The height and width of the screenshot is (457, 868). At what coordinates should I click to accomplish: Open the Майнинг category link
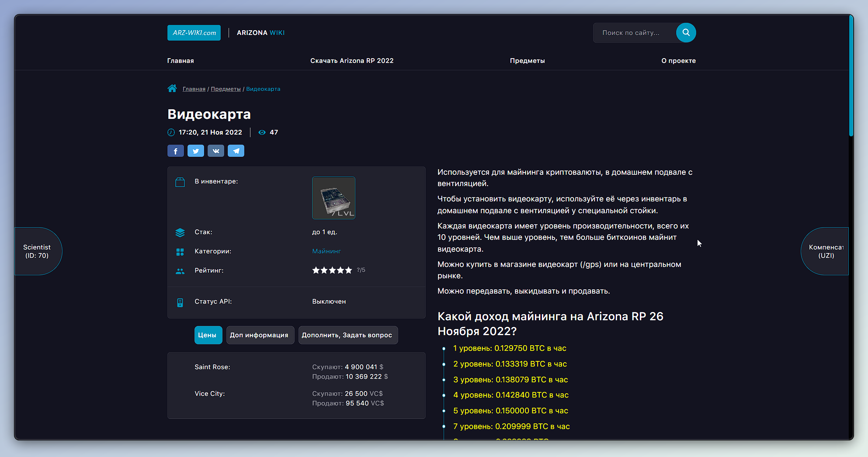[x=326, y=251]
